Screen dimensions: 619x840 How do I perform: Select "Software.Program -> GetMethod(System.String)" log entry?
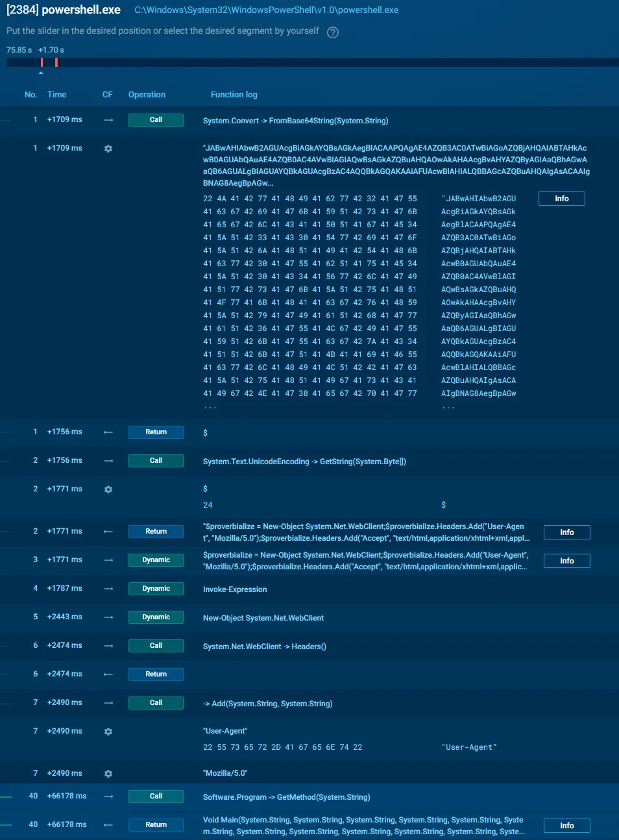pos(287,797)
